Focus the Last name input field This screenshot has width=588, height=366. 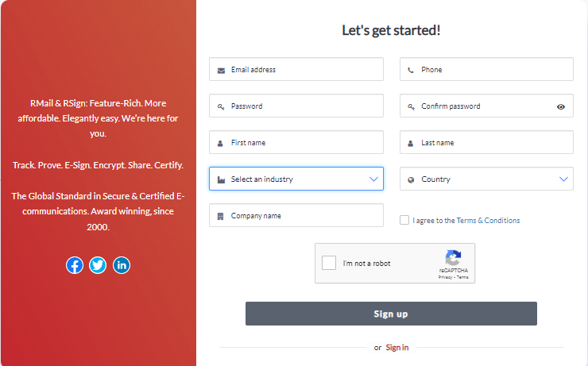(486, 142)
